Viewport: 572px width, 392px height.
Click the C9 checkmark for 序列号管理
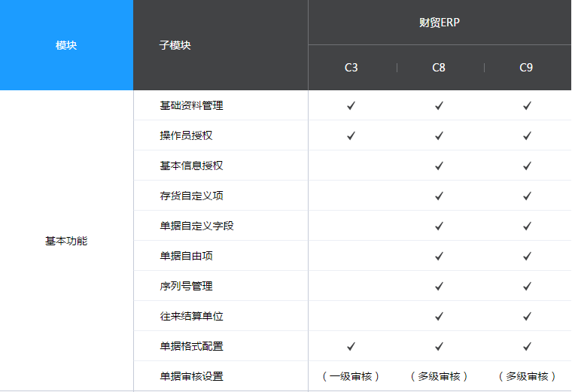tap(527, 286)
